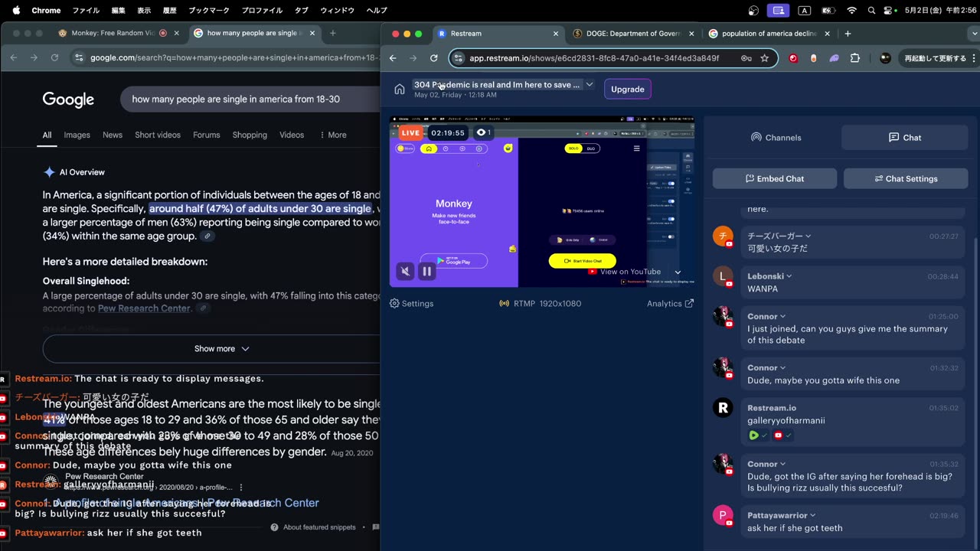Open Pew Research Center link in AI Overview
This screenshot has height=551, width=980.
pos(144,308)
